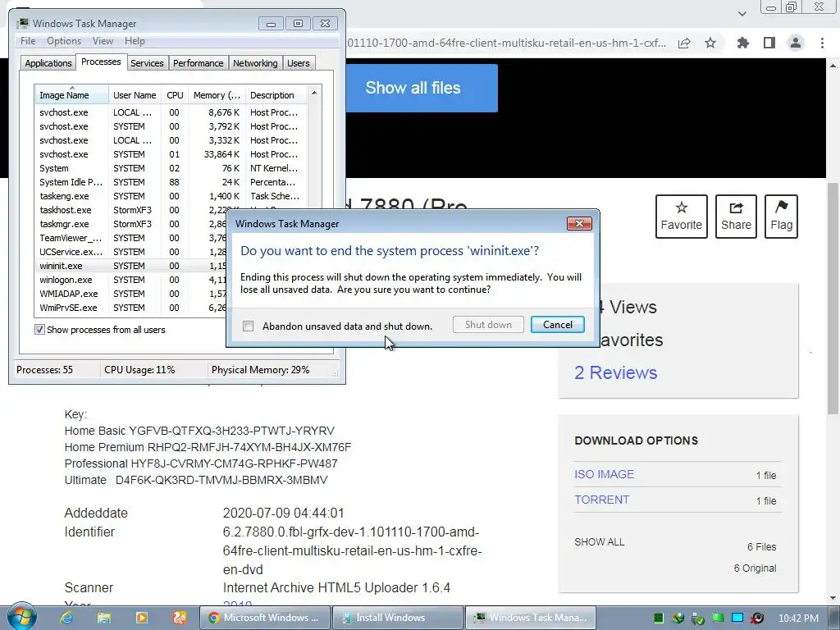Check 'Abandon unsaved data and shut down'
Viewport: 840px width, 630px height.
point(248,326)
